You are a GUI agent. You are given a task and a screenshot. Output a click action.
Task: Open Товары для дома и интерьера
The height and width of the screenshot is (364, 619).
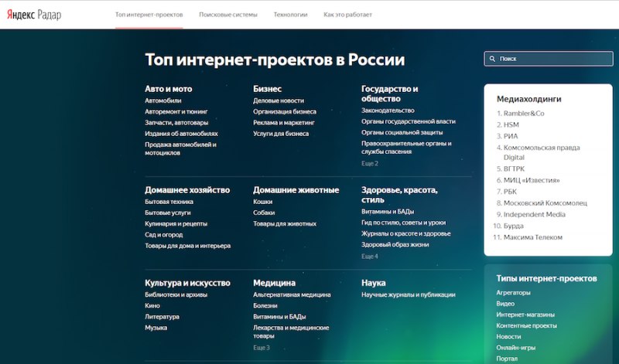[187, 246]
